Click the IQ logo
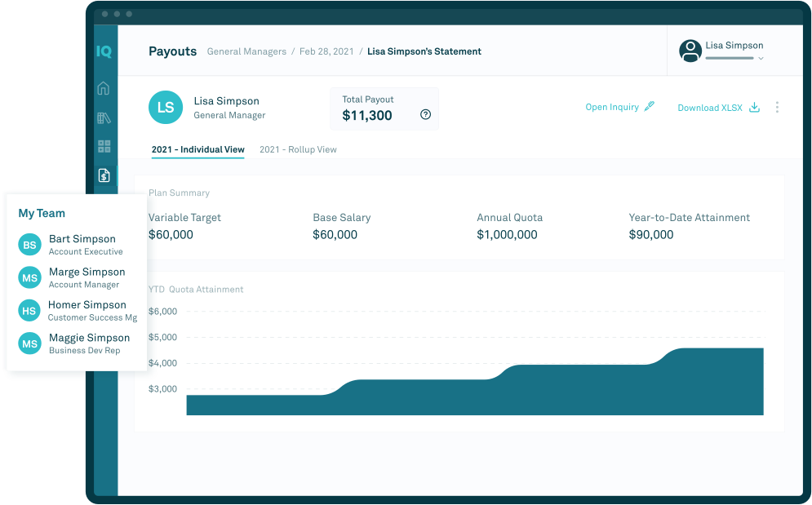The height and width of the screenshot is (505, 812). click(x=104, y=51)
